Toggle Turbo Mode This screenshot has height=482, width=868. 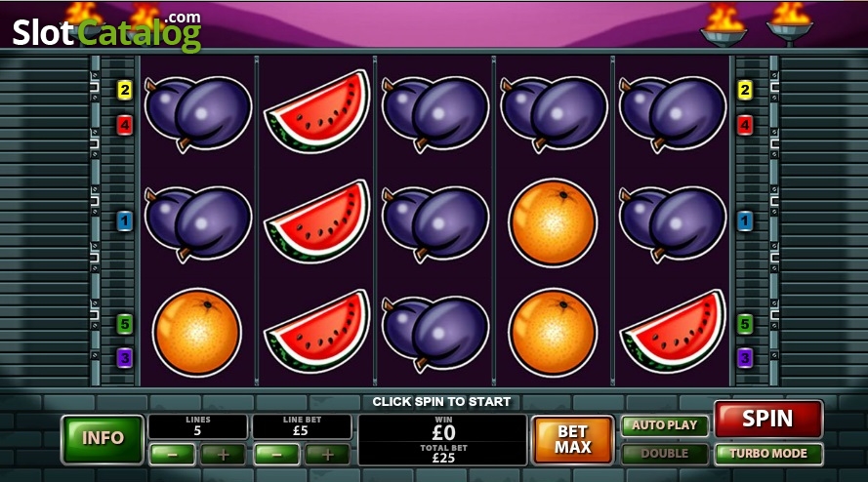[x=768, y=454]
